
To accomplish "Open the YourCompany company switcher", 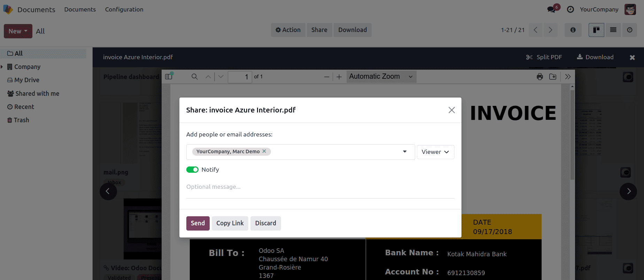I will tap(599, 9).
